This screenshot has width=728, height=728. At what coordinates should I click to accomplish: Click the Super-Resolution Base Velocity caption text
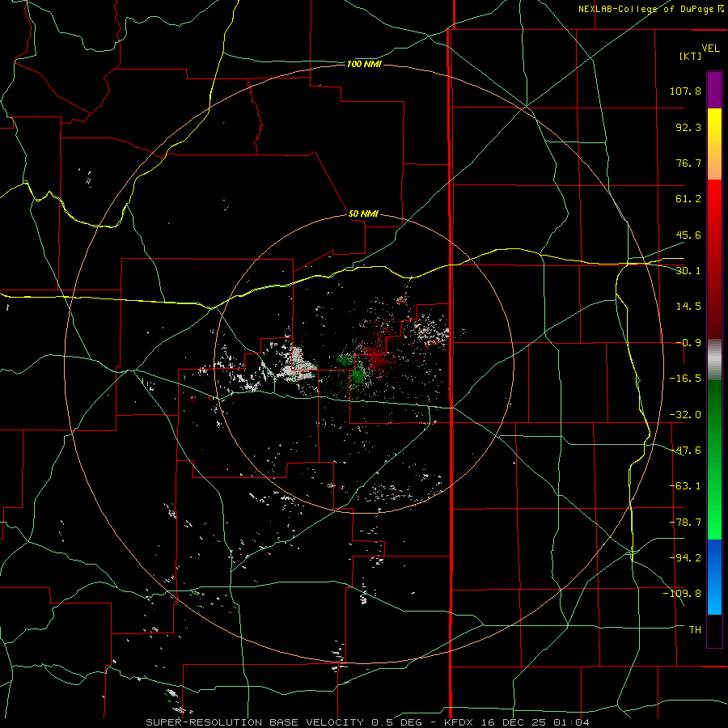[368, 722]
